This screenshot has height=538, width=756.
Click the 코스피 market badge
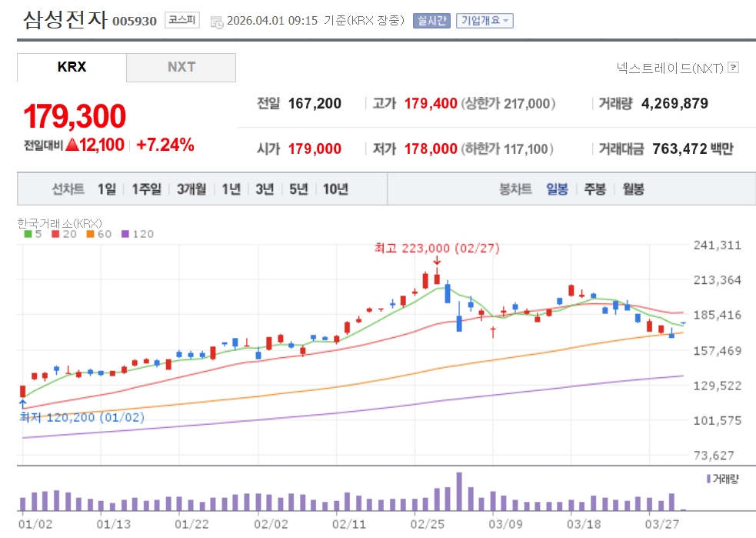(x=182, y=21)
